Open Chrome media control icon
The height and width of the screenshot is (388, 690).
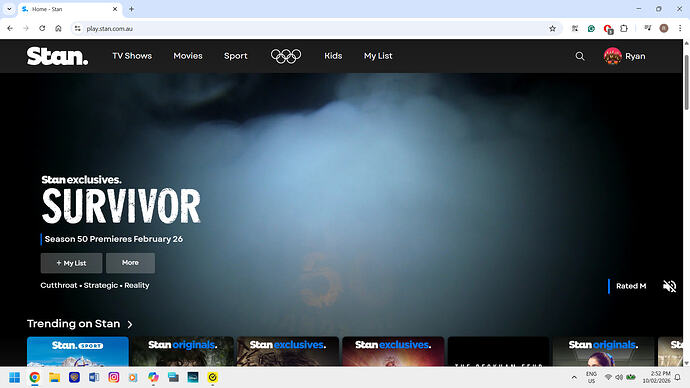tap(648, 29)
